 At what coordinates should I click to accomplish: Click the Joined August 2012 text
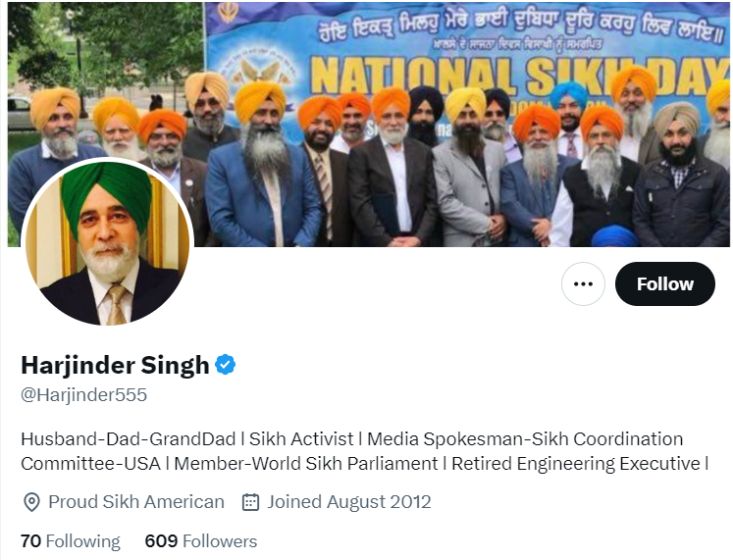pyautogui.click(x=348, y=502)
